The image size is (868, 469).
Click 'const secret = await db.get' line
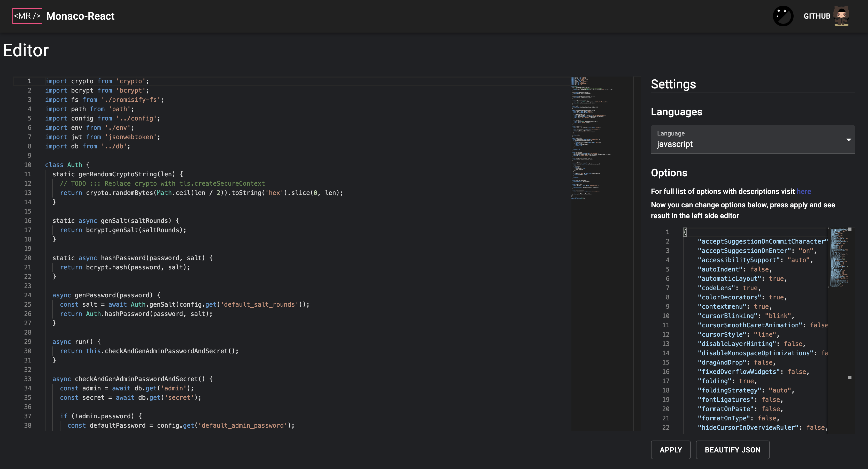130,398
